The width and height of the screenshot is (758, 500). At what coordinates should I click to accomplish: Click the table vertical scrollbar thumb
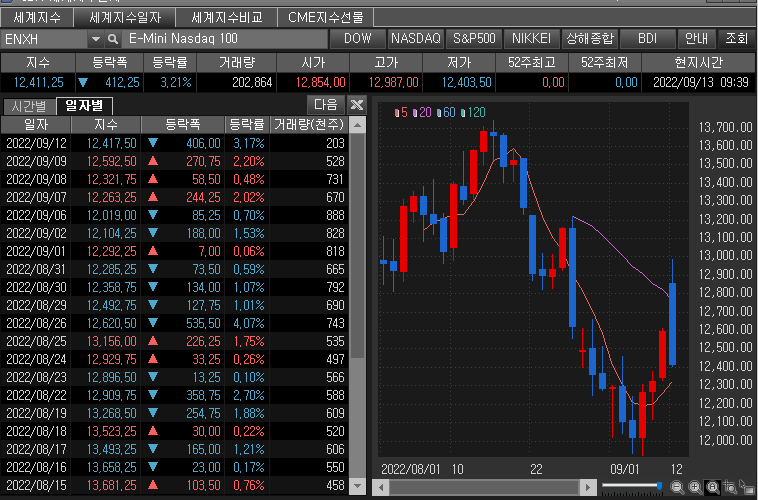[x=357, y=246]
